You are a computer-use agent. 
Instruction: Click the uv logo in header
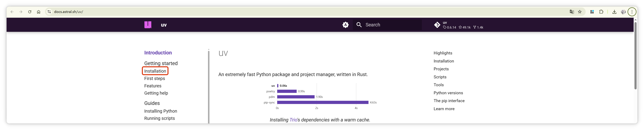[x=148, y=25]
